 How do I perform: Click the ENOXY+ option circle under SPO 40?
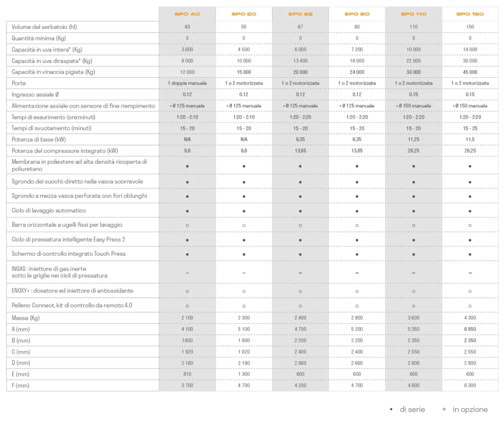tap(187, 291)
